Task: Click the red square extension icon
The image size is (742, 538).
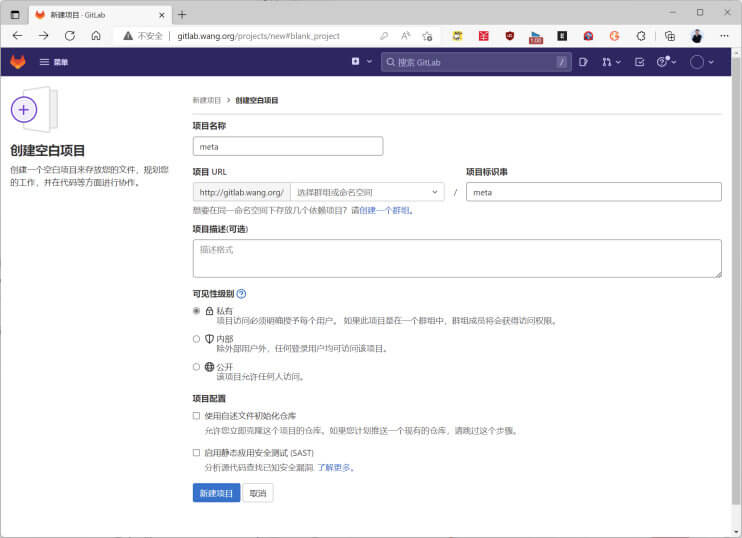Action: pos(484,35)
